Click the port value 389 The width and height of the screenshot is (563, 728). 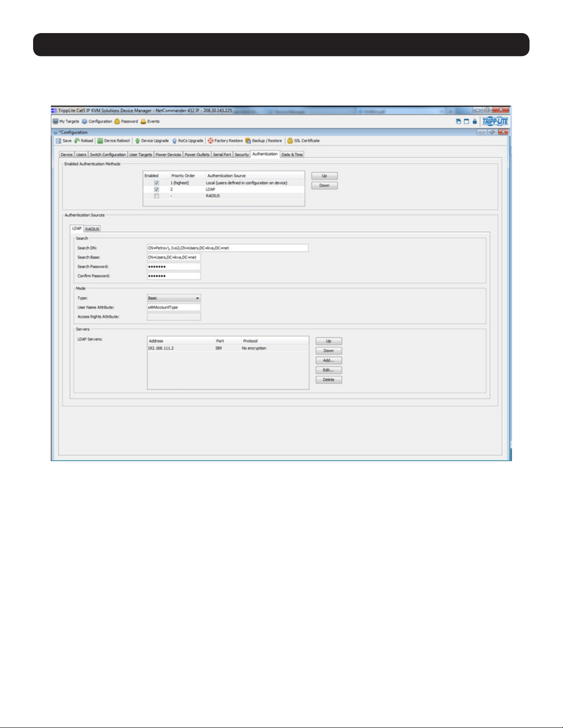coord(218,349)
